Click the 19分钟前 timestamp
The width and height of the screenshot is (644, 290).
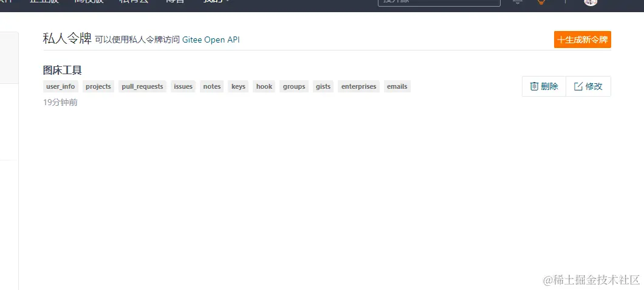60,103
